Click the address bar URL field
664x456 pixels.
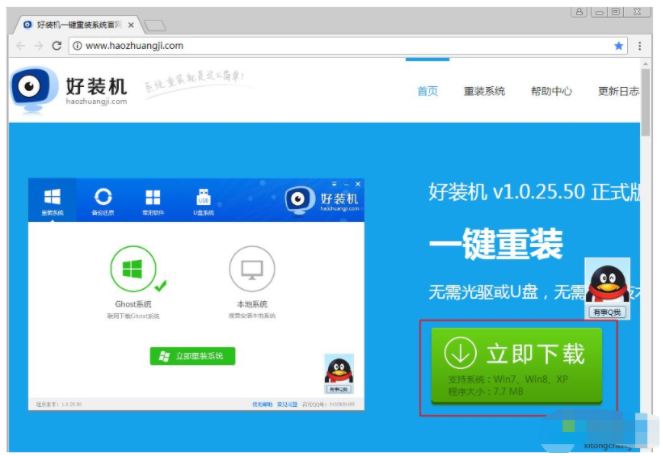tap(347, 46)
